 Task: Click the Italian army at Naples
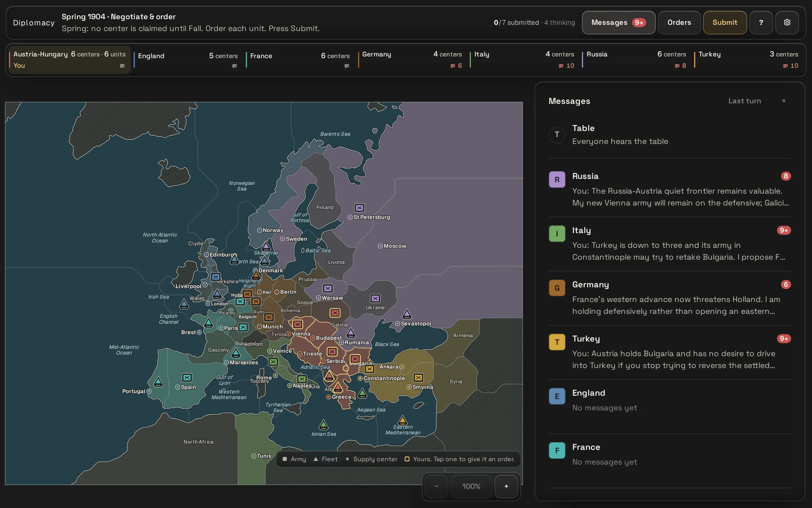pos(302,379)
